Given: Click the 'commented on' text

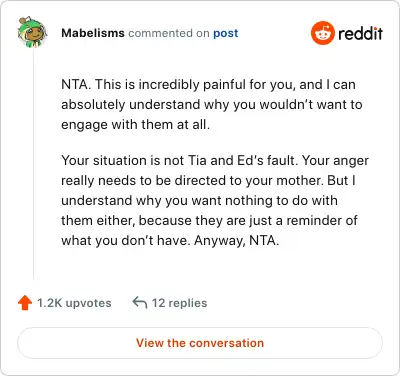Looking at the screenshot, I should (169, 33).
